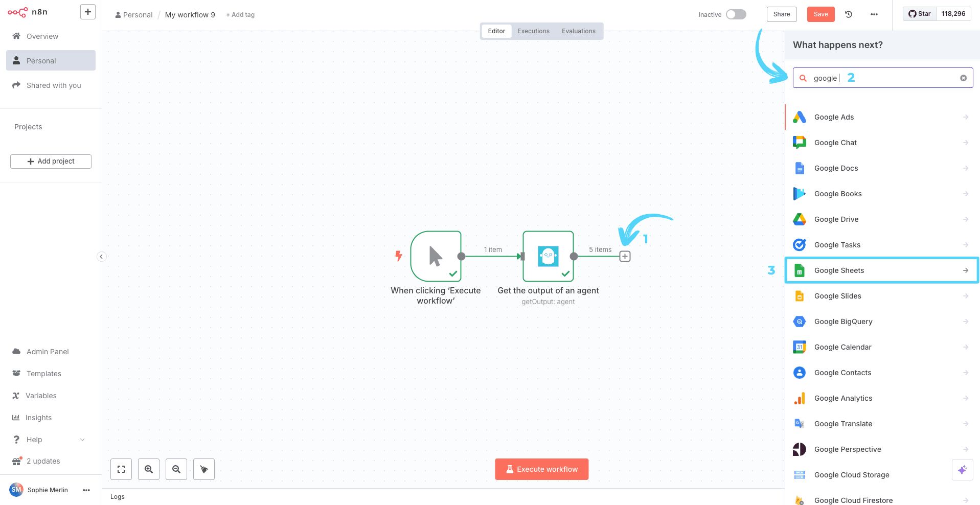The width and height of the screenshot is (980, 505).
Task: Click the search magnifier icon in the panel
Action: (x=803, y=78)
